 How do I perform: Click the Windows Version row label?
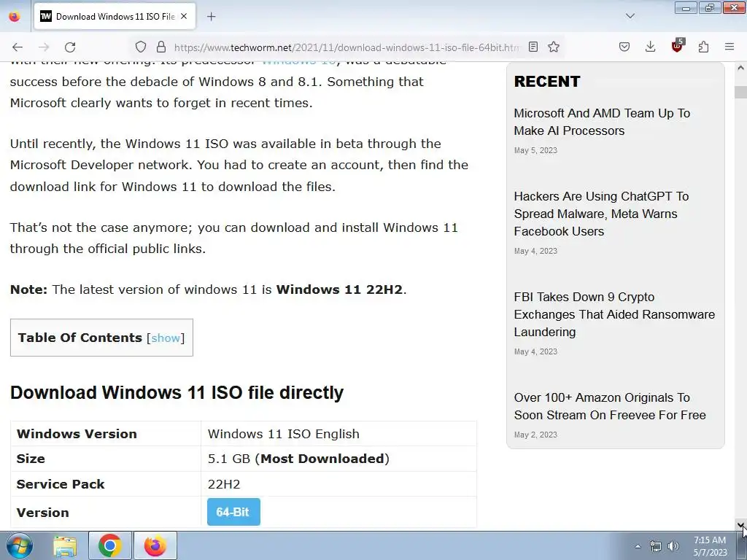coord(77,434)
